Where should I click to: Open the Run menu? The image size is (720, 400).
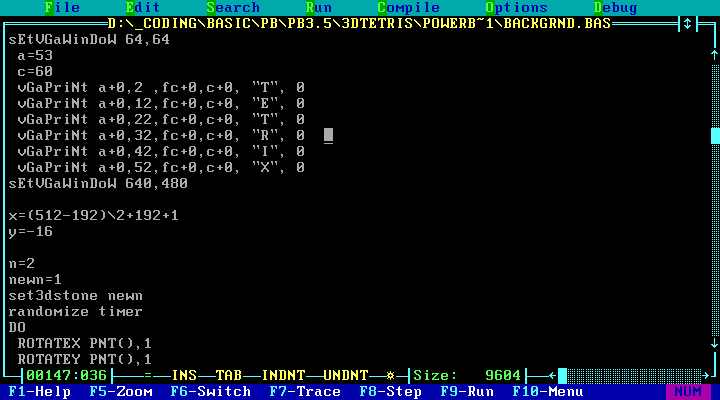pyautogui.click(x=319, y=8)
